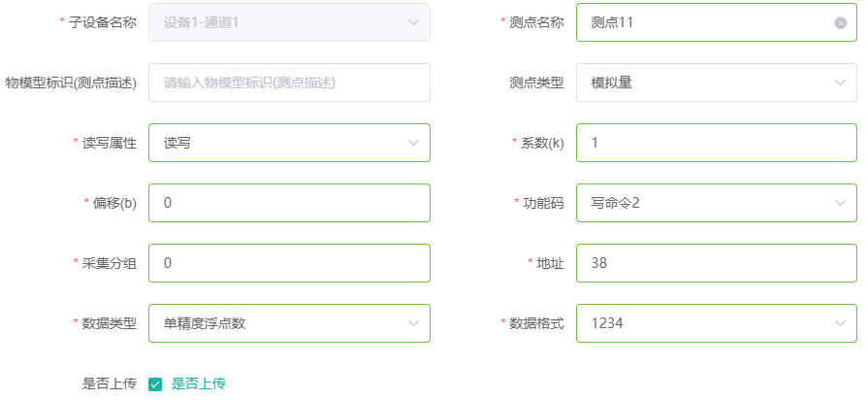Click the green 是否上传 checkbox label

199,383
